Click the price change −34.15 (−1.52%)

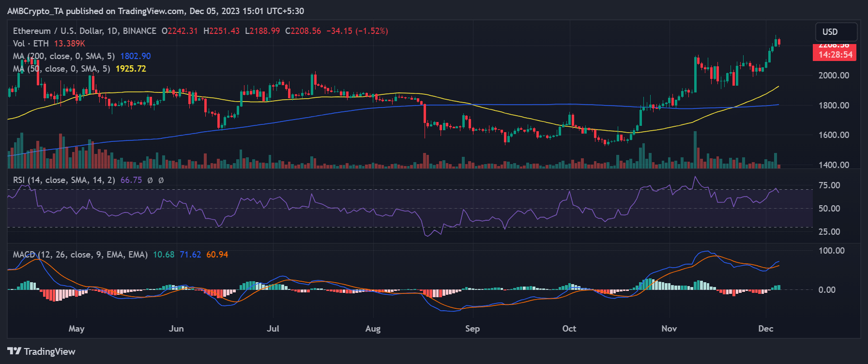(x=357, y=31)
